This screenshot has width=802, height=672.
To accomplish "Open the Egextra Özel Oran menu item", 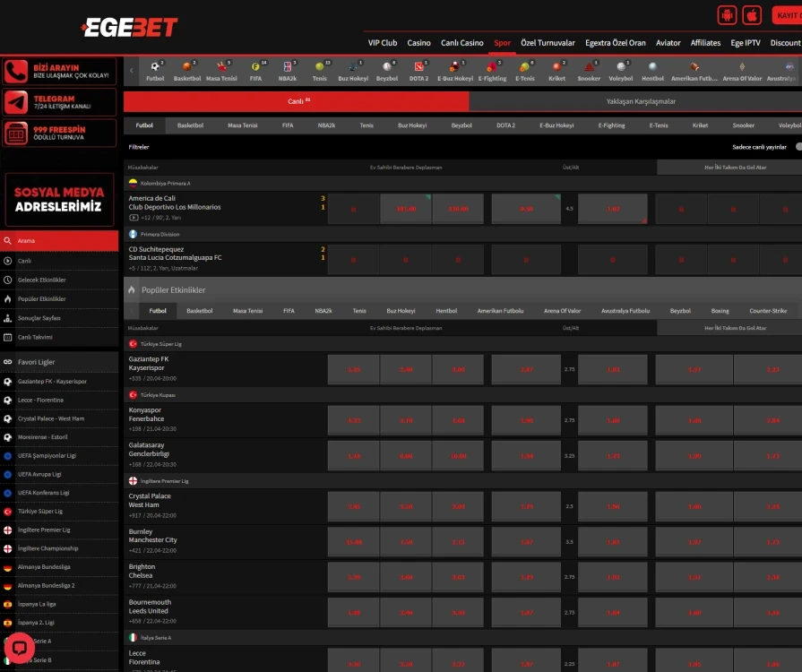I will (x=616, y=43).
